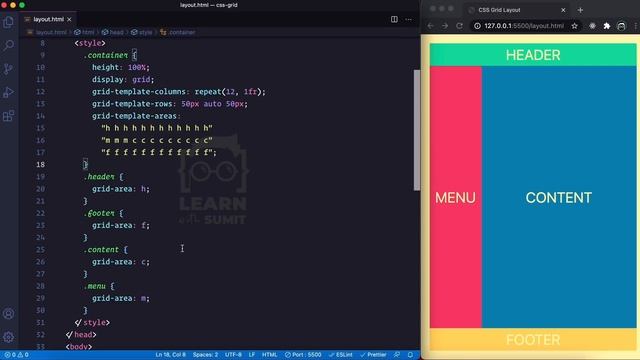Screen dimensions: 640x360
Task: Change the UTF-8 encoding status item
Action: 233,355
